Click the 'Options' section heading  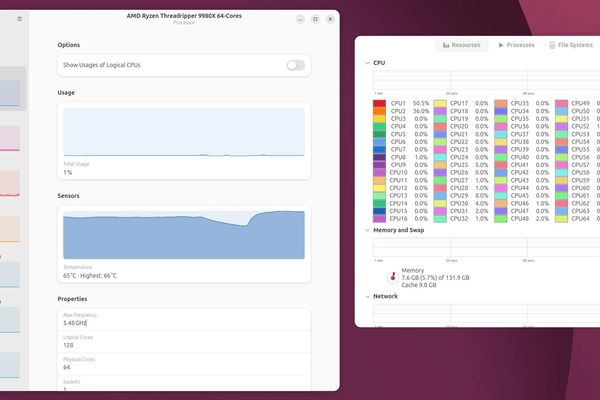coord(69,45)
